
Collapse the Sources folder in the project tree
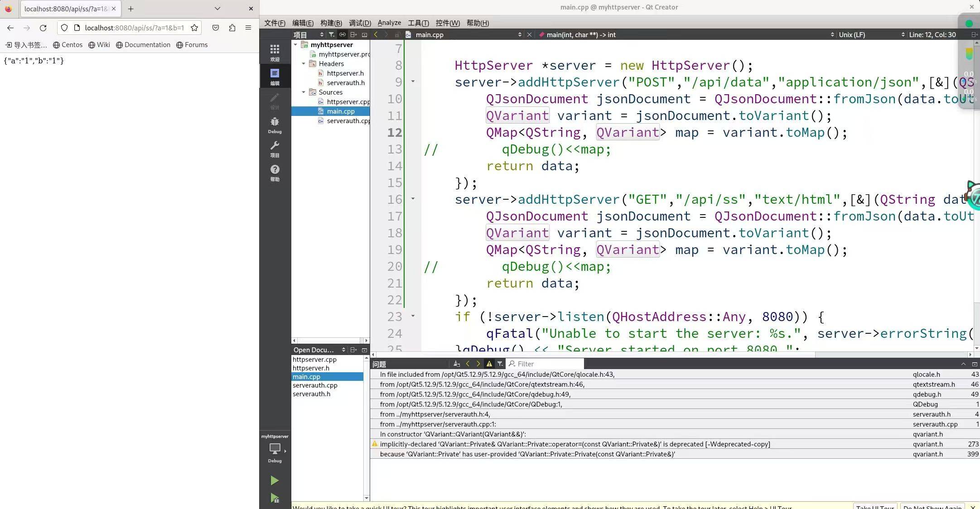[304, 92]
